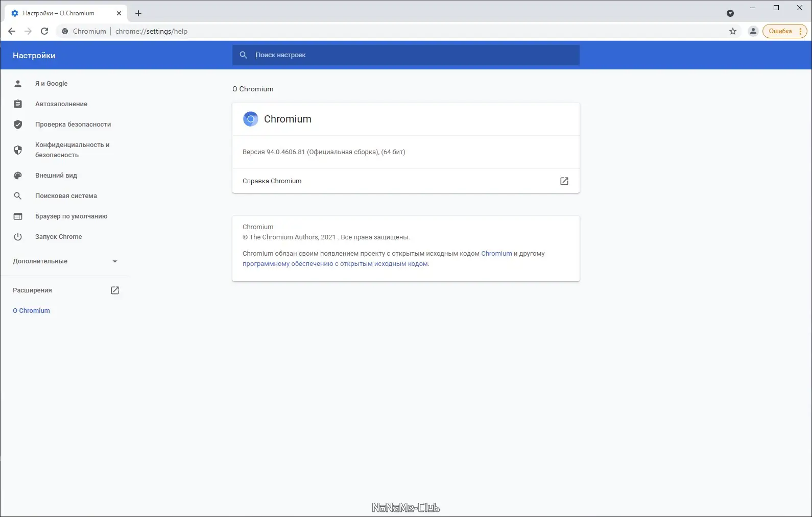Bookmark this page with the star icon
The height and width of the screenshot is (517, 812).
click(733, 31)
